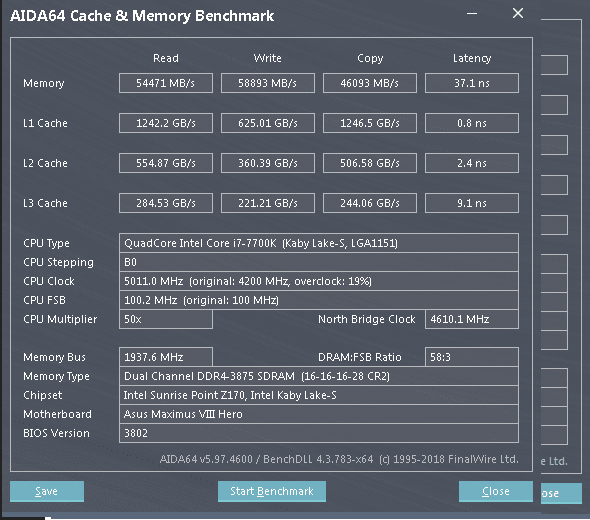Viewport: 590px width, 520px height.
Task: Select the Memory Latency value 37.1 ns
Action: coord(471,83)
